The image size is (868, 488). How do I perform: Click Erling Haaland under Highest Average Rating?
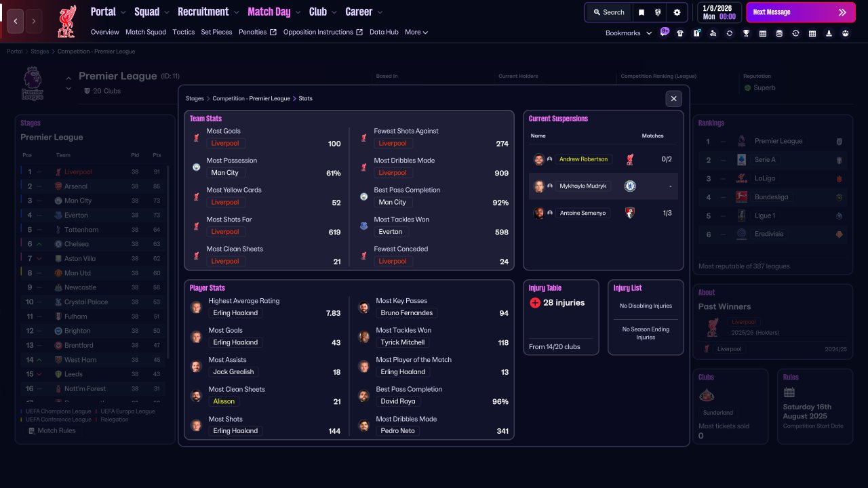(x=235, y=313)
